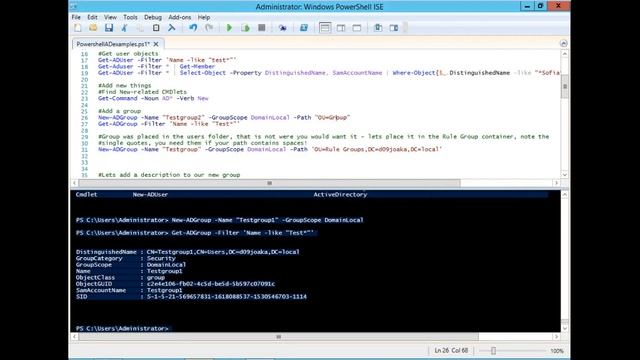The width and height of the screenshot is (640, 360).
Task: Open the View menu
Action: click(x=110, y=17)
